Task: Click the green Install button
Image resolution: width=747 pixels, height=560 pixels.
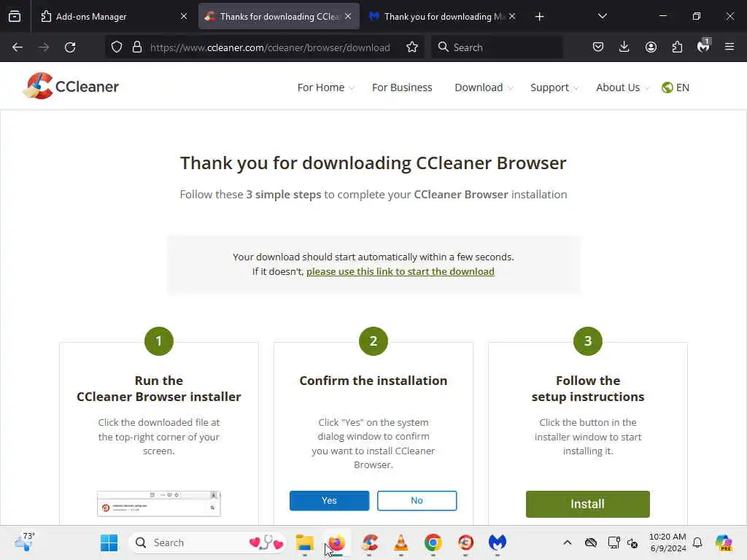Action: 587,504
